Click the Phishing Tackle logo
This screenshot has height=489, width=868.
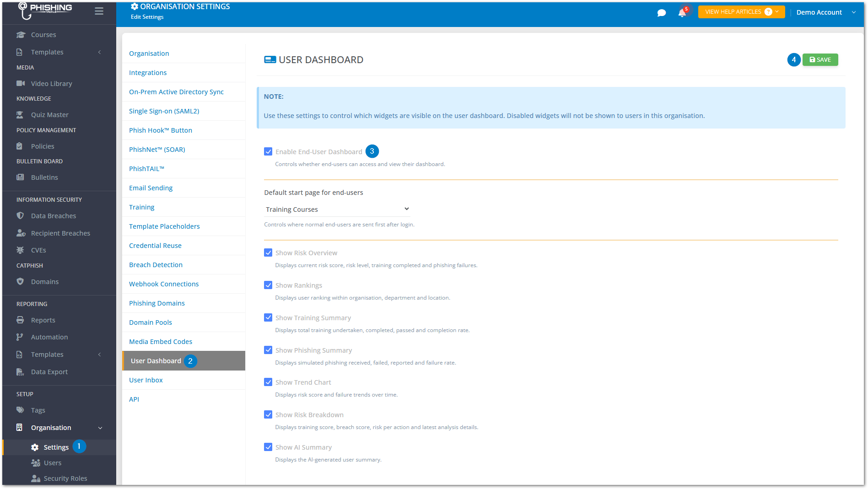[x=45, y=10]
